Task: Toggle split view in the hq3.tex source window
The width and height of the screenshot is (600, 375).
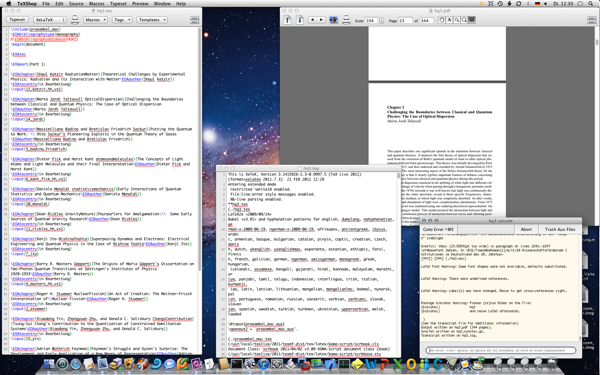Action: pos(194,20)
